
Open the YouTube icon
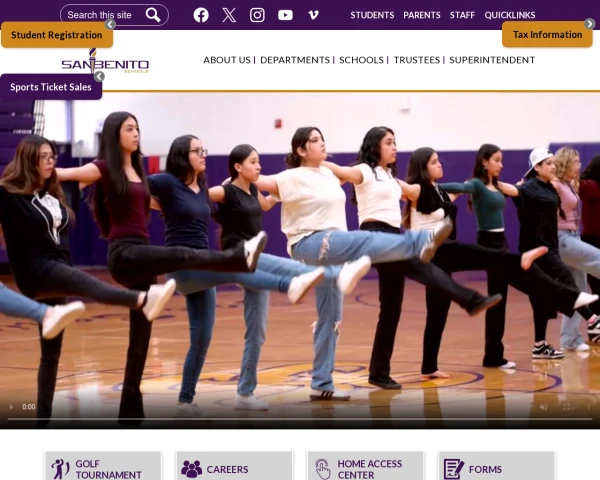285,15
